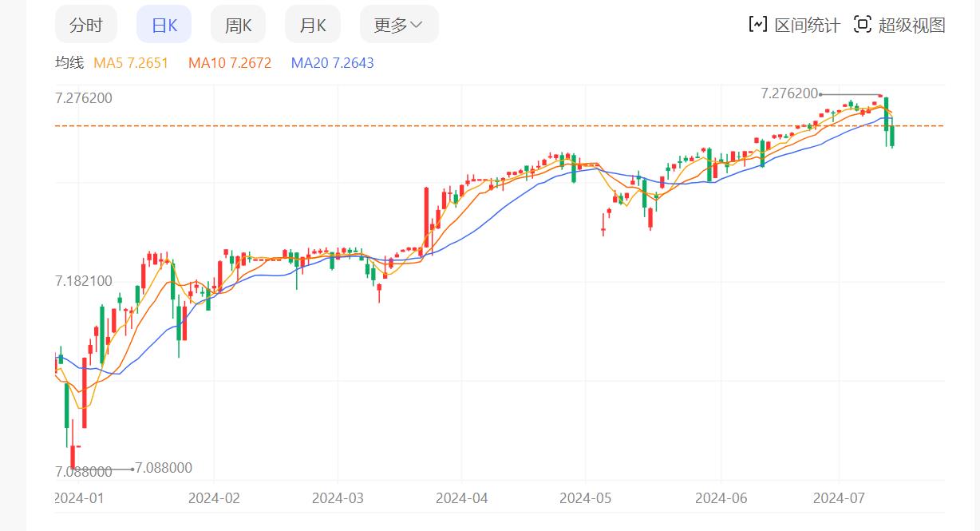Click the 7.182100 price axis label
The height and width of the screenshot is (531, 980).
(x=83, y=281)
